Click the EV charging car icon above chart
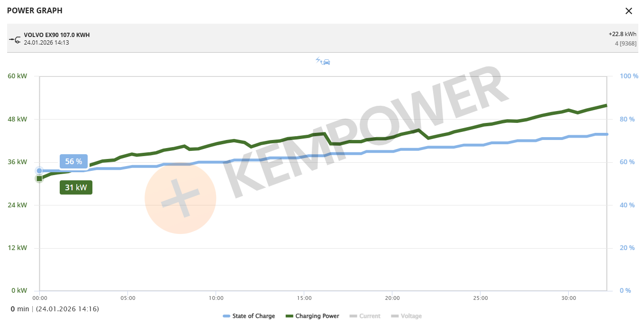This screenshot has height=335, width=644. [323, 61]
